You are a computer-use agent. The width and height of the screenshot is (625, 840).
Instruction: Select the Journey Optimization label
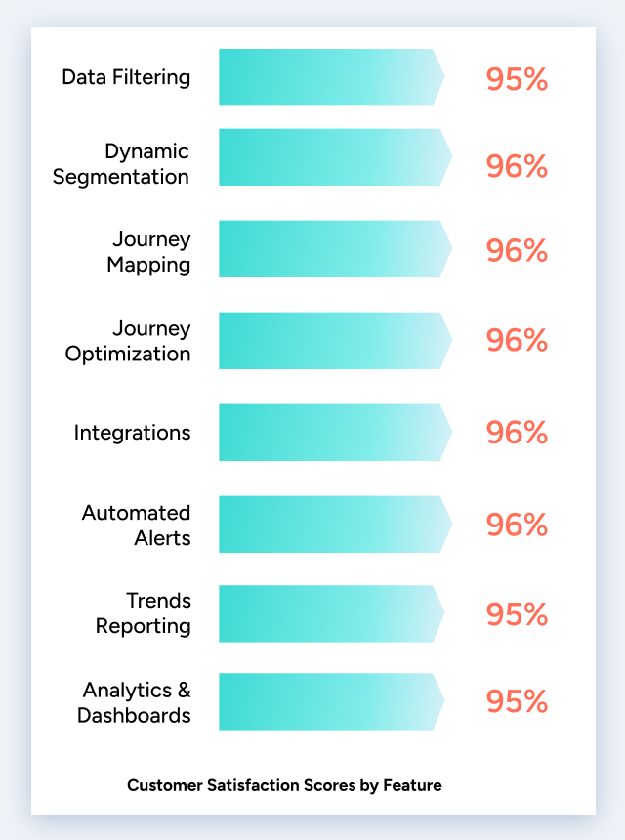coord(128,341)
